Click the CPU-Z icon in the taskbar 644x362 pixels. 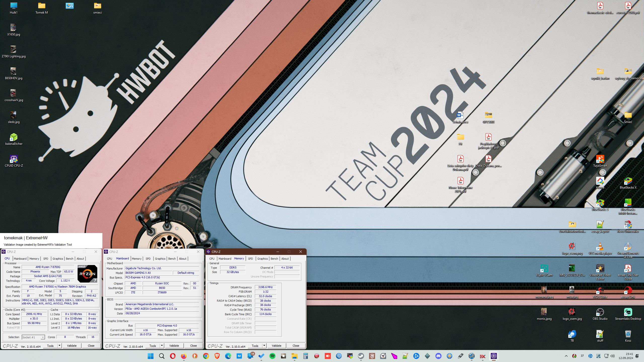[x=494, y=356]
